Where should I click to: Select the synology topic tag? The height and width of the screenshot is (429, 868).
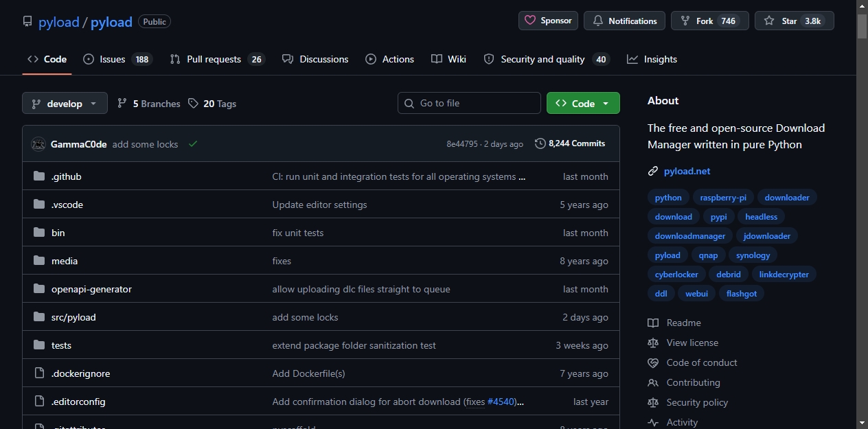coord(753,255)
